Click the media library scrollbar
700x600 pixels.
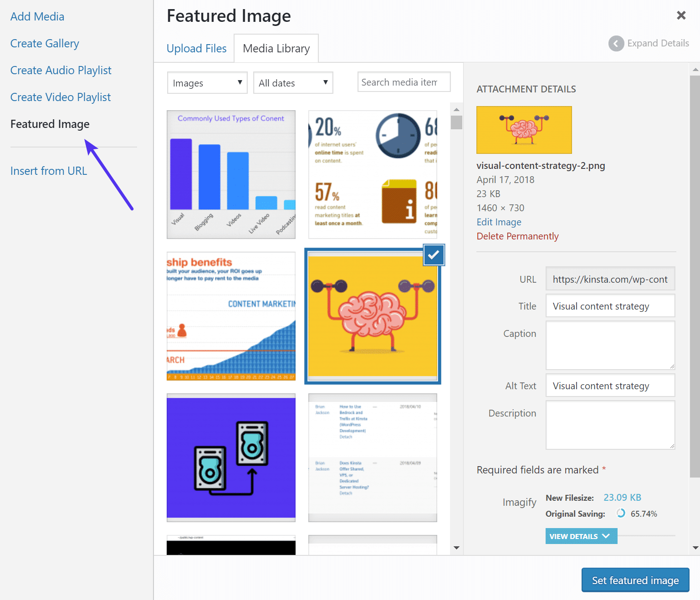click(x=456, y=122)
